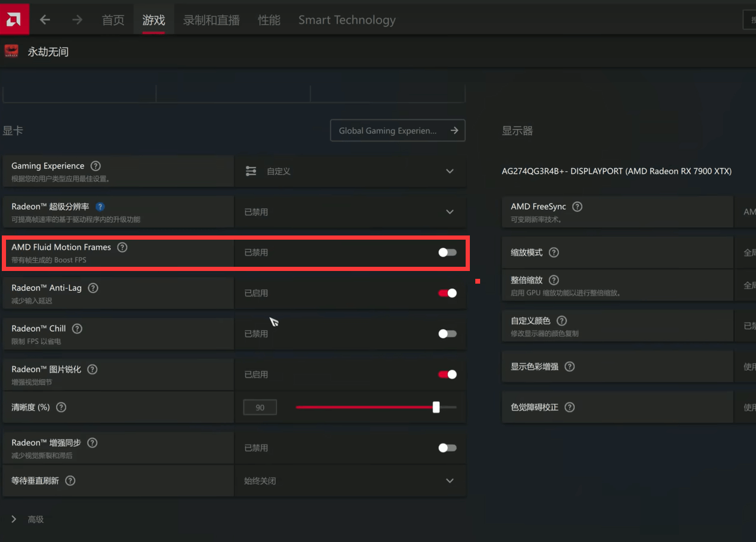The height and width of the screenshot is (542, 756).
Task: Turn on Radeon Chill toggle
Action: pos(447,334)
